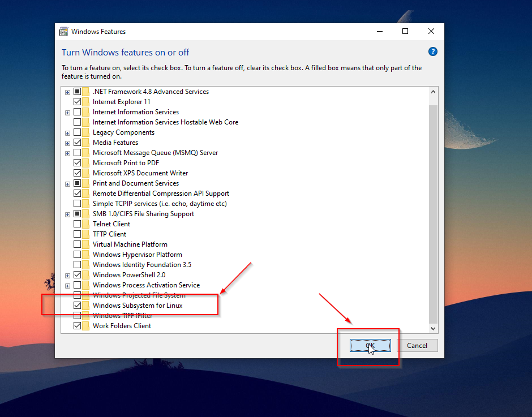The height and width of the screenshot is (417, 532).
Task: Click the features list vertical scrollbar thumb
Action: coord(433,214)
